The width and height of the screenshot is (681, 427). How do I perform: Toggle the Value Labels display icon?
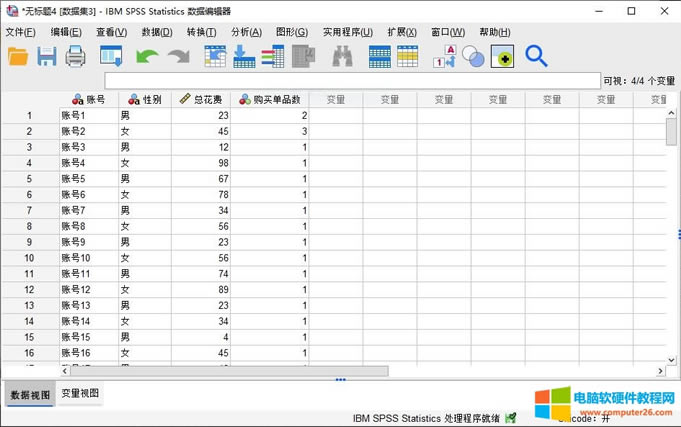(444, 57)
